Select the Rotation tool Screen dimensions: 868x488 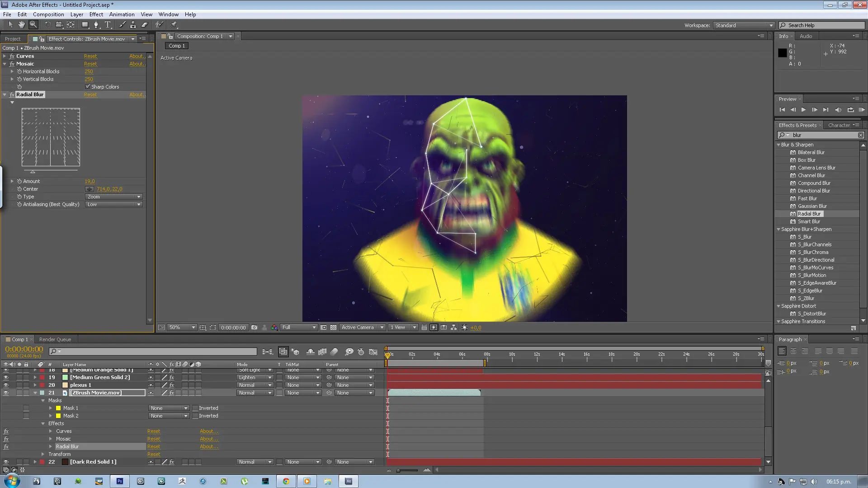click(47, 25)
